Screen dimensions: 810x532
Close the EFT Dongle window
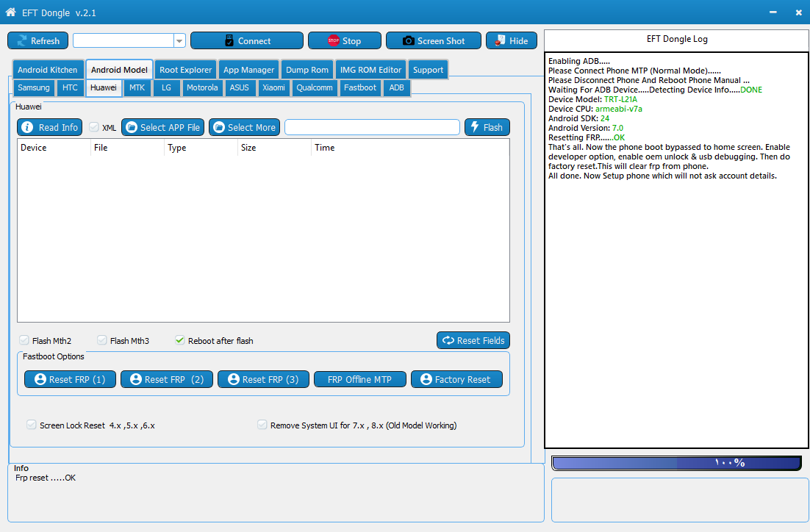(799, 12)
